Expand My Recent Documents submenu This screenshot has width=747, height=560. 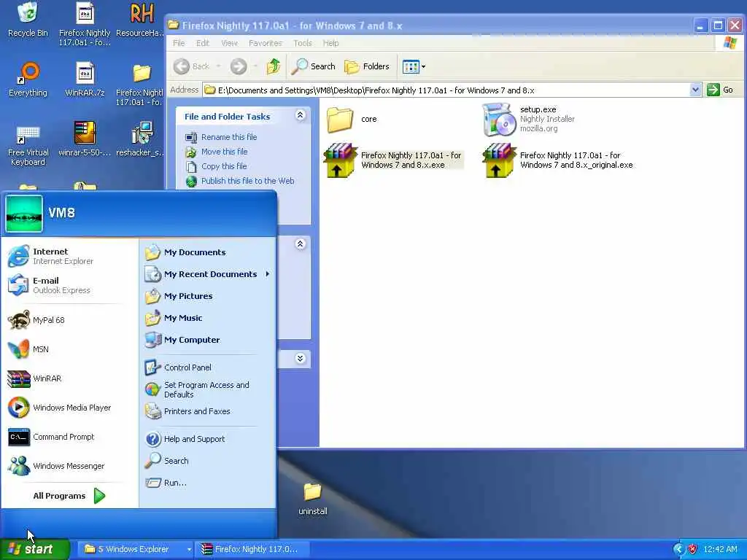(208, 274)
